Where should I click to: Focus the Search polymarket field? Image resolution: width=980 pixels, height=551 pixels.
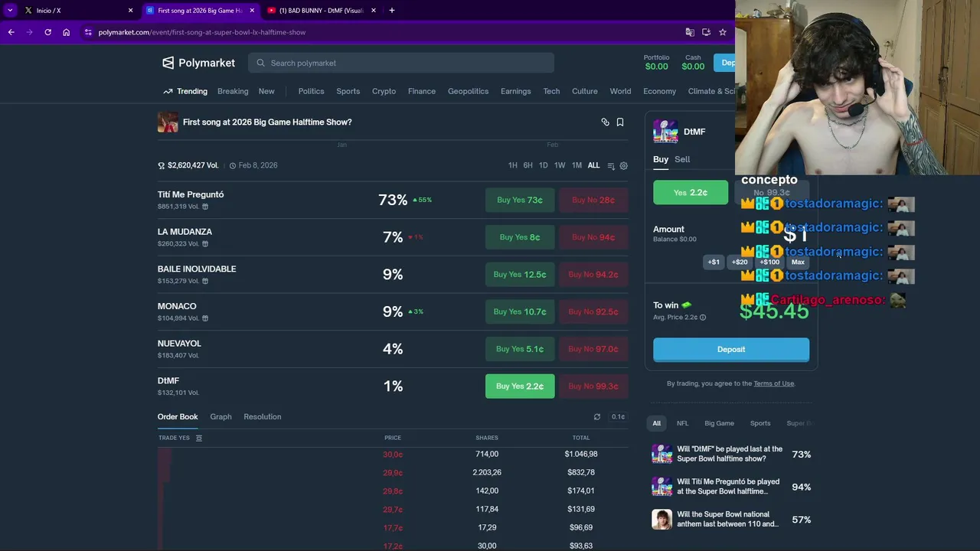point(401,63)
